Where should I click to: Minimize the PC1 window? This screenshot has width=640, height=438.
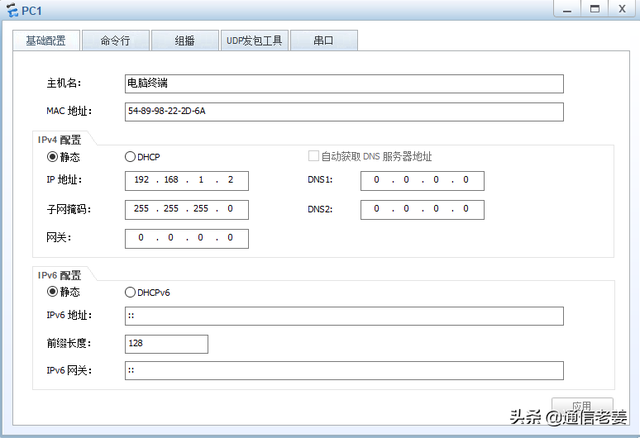click(567, 9)
